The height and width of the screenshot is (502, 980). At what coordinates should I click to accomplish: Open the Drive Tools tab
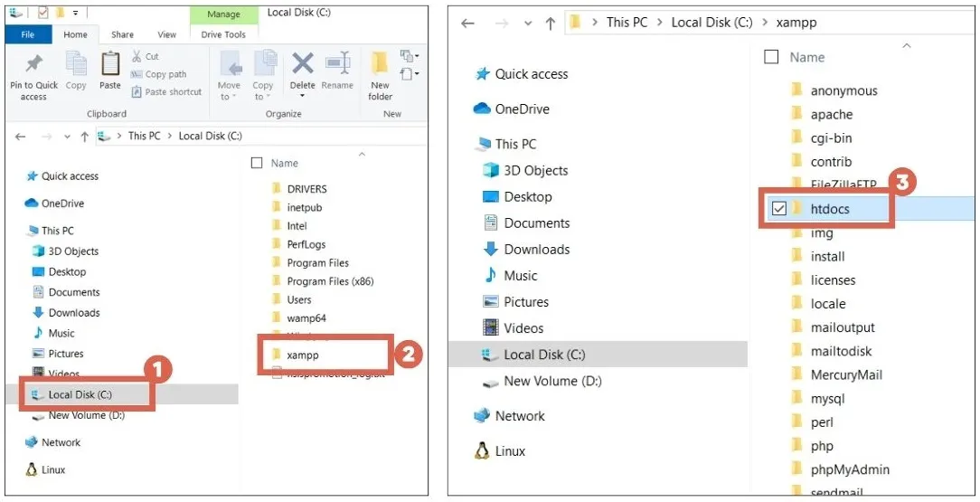[x=223, y=34]
